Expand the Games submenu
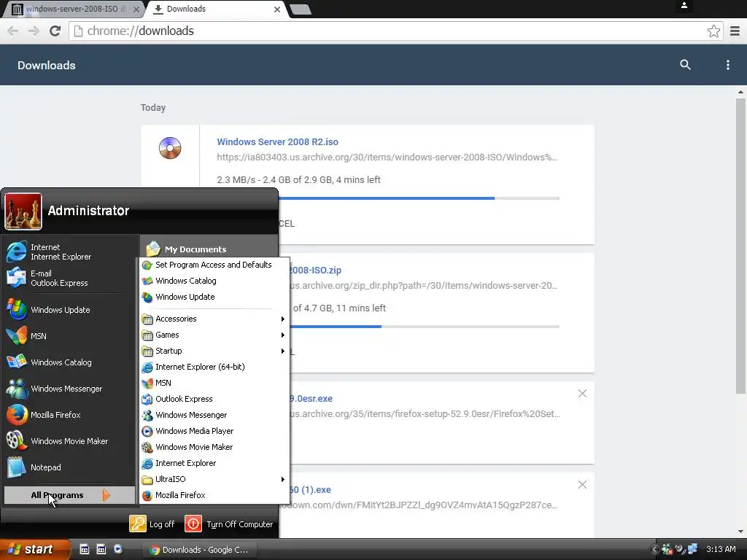 pos(214,335)
